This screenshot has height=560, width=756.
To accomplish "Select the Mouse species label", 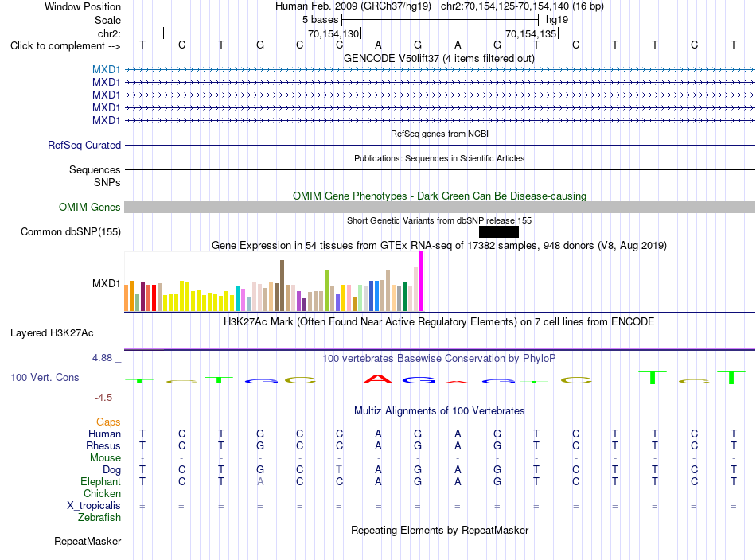I will pyautogui.click(x=105, y=458).
